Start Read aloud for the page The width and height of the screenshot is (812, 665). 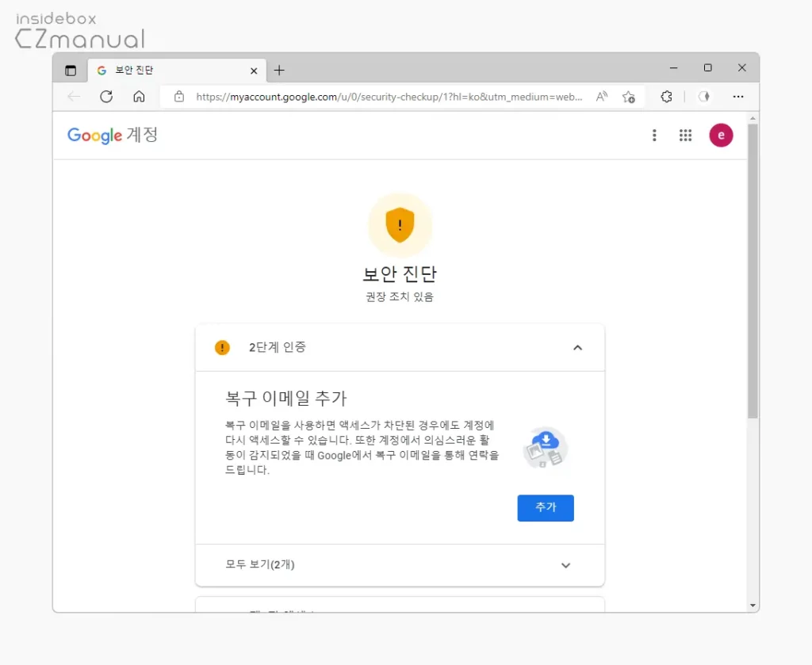click(x=601, y=96)
